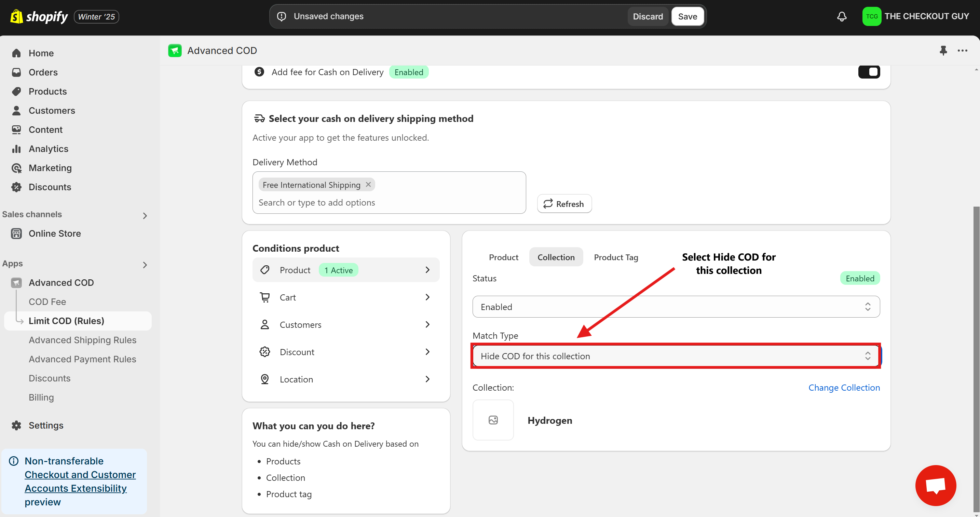
Task: Click the Products tag icon
Action: pos(16,91)
